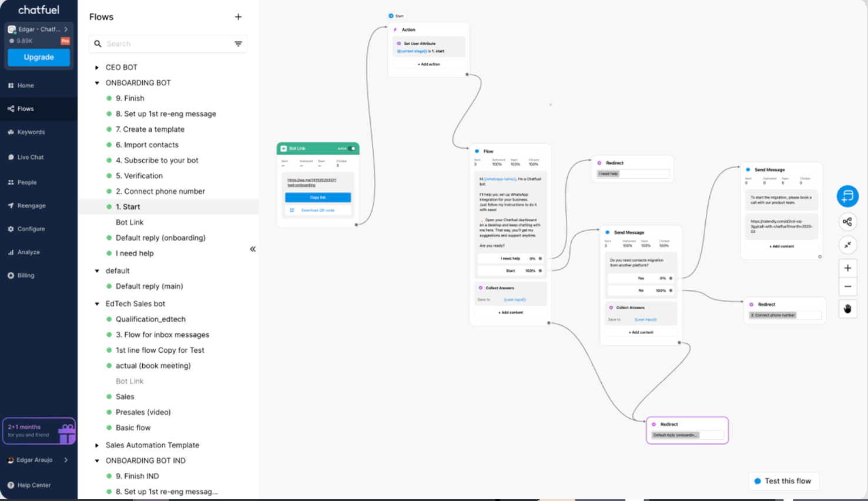Zoom out of the canvas
Viewport: 868px width, 501px height.
[847, 287]
